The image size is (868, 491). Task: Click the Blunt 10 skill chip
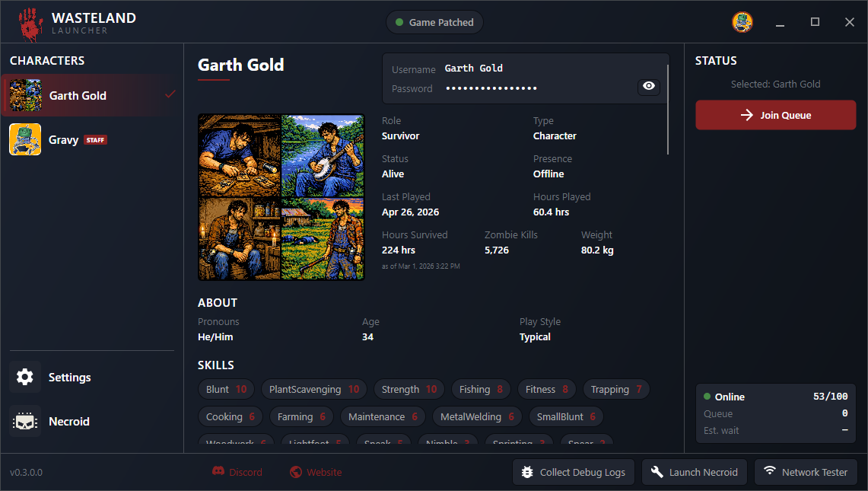pos(227,389)
